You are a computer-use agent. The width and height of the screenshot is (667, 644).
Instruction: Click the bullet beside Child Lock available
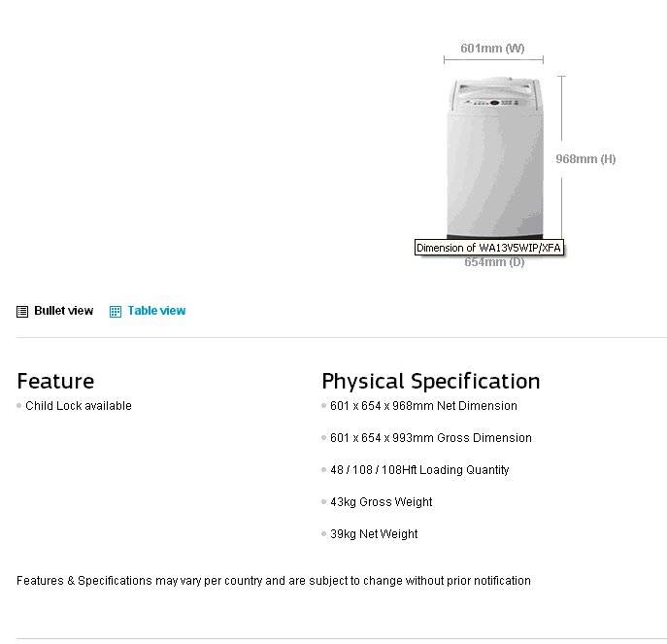[18, 406]
